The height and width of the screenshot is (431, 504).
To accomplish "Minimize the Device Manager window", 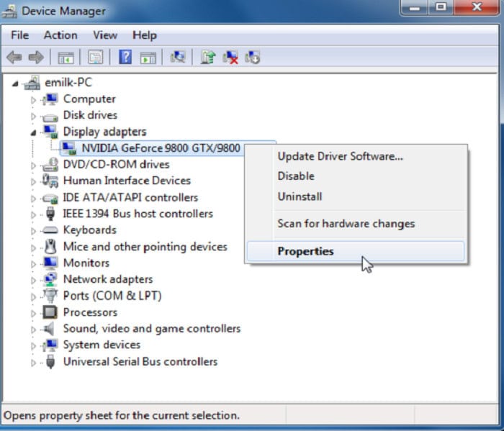I will pyautogui.click(x=414, y=8).
